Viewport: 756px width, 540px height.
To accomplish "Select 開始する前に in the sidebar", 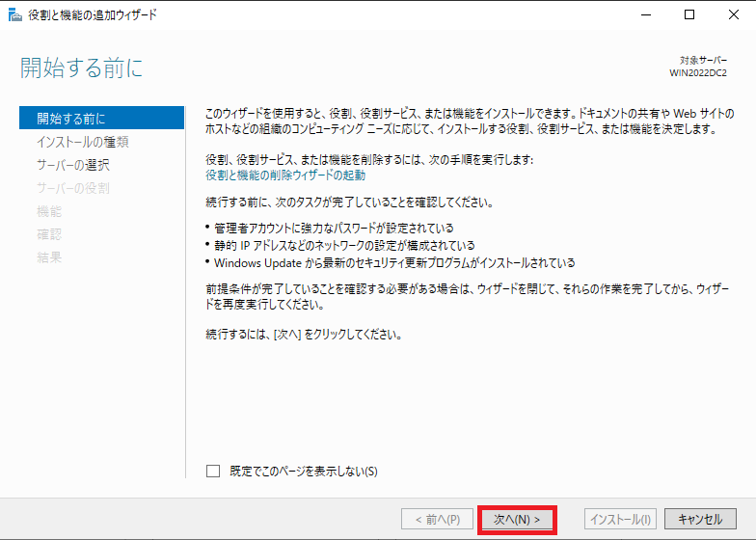I will point(101,118).
